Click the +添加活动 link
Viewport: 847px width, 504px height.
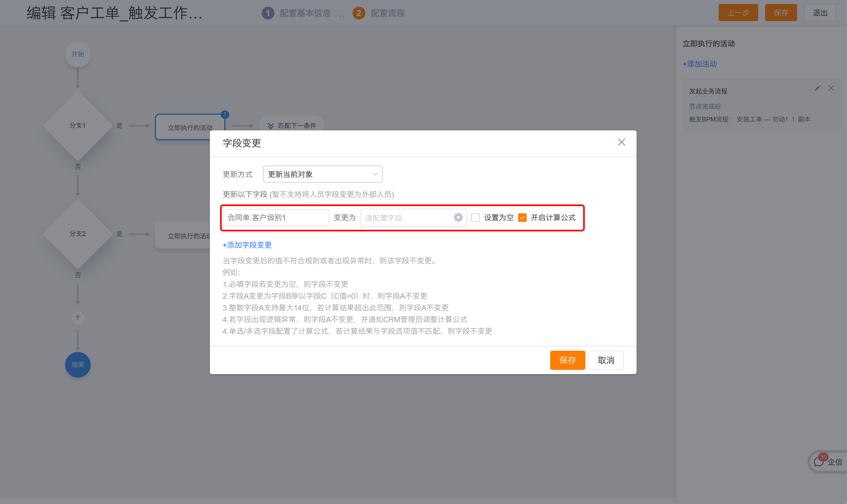[x=700, y=64]
